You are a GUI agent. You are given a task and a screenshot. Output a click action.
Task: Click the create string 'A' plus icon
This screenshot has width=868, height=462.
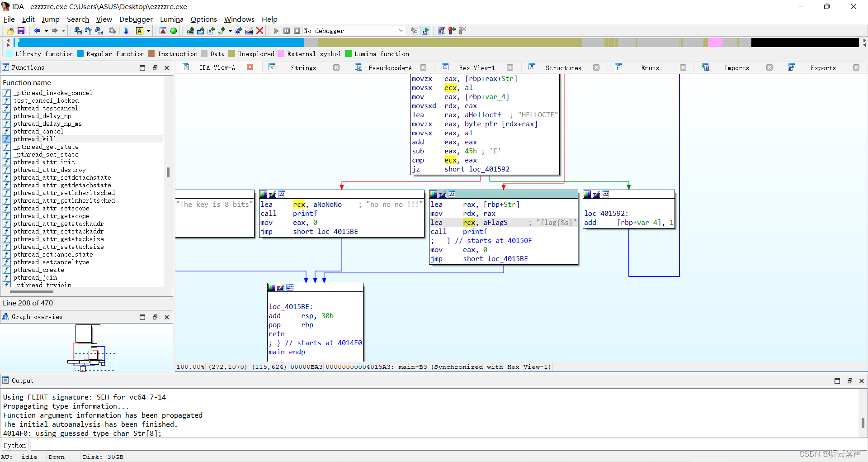click(211, 31)
